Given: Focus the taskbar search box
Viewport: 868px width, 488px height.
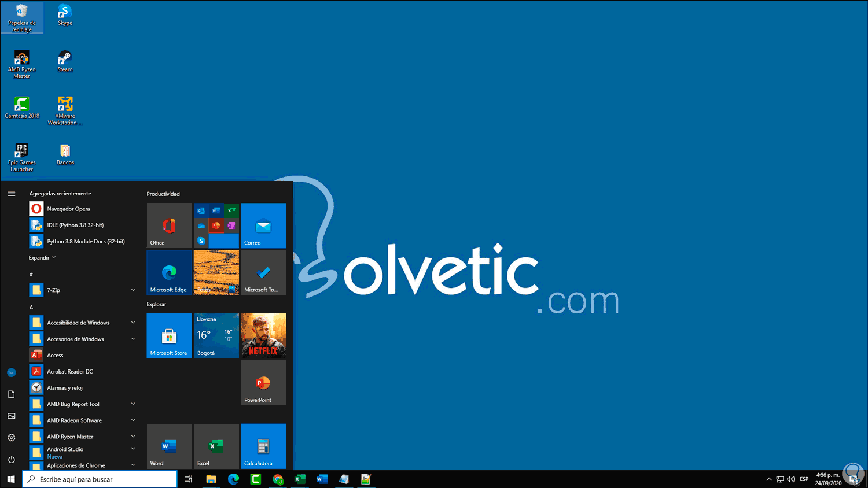Looking at the screenshot, I should 100,479.
